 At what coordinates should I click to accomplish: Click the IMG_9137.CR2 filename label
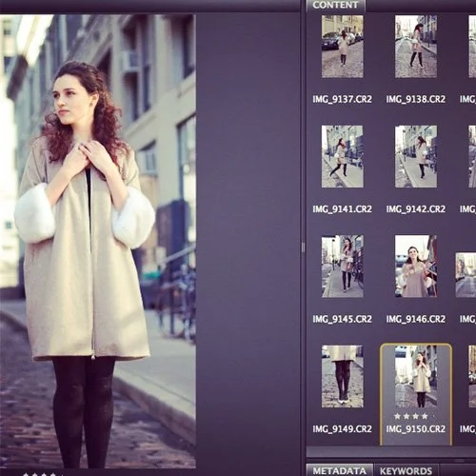(x=343, y=99)
